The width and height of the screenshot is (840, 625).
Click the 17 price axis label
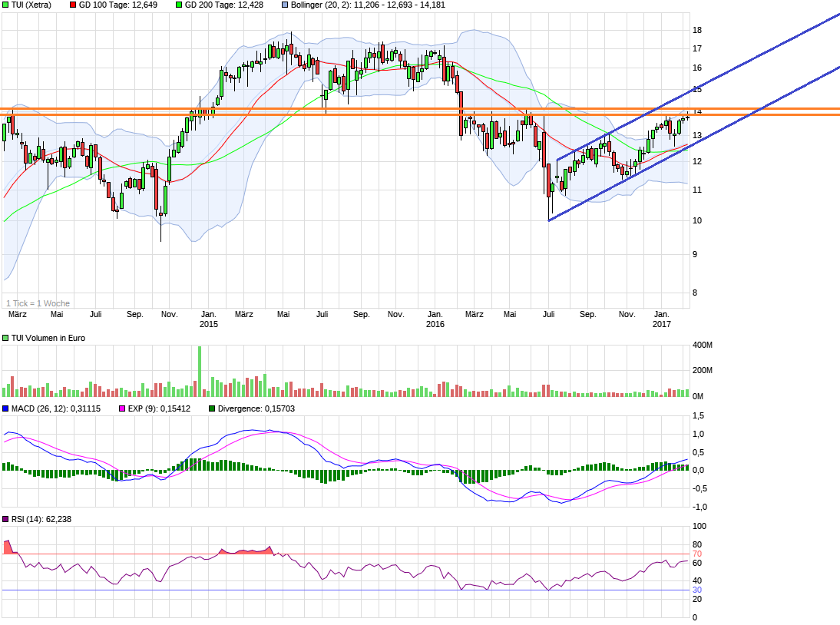697,48
